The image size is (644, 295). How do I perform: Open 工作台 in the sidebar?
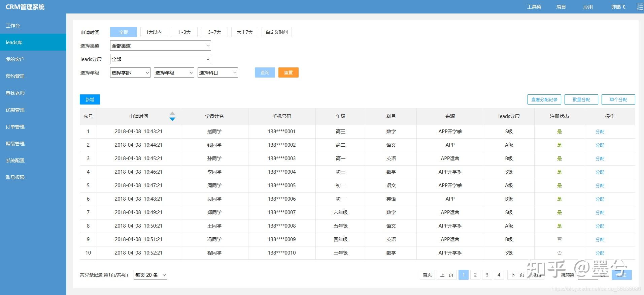[x=33, y=25]
